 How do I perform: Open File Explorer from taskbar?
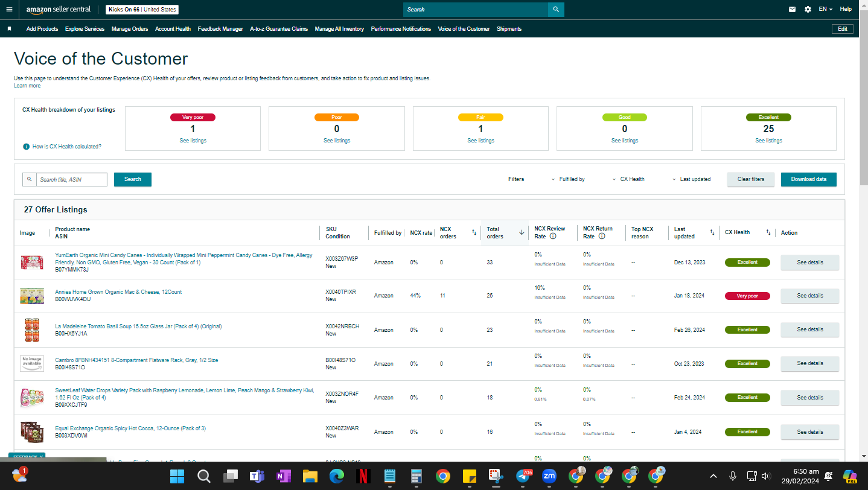tap(310, 476)
